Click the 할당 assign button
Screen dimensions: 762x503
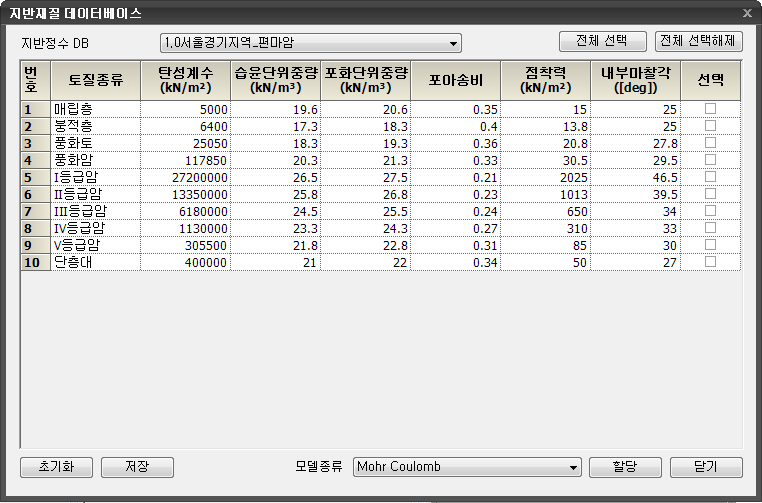coord(626,467)
